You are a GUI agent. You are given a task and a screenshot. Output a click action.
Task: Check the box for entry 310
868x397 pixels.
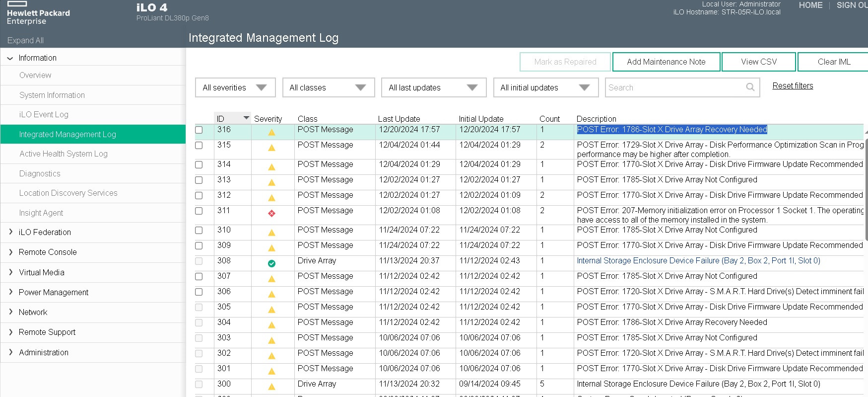coord(199,230)
